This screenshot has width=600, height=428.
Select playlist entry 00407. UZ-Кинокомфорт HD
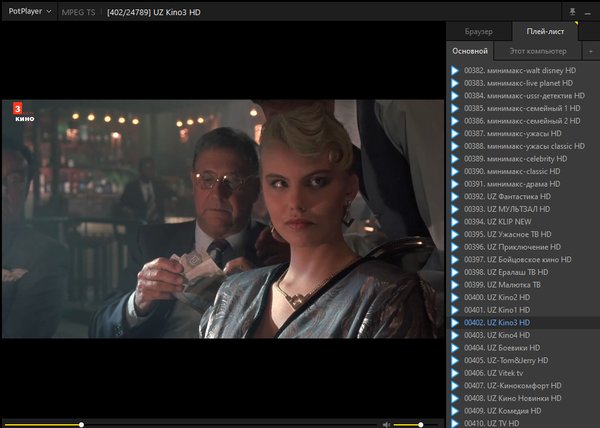pyautogui.click(x=523, y=386)
